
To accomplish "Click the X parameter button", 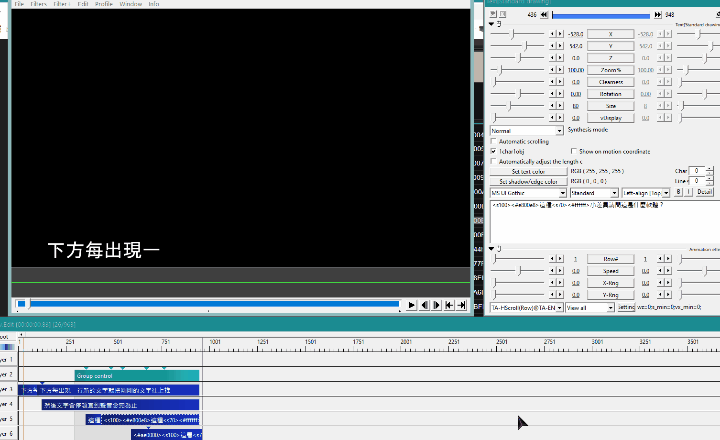I will click(611, 34).
